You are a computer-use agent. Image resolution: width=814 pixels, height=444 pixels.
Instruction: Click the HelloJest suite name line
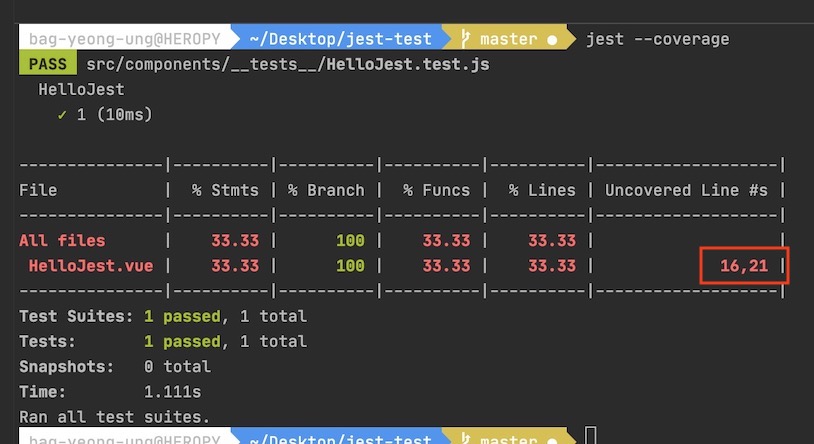pyautogui.click(x=81, y=89)
